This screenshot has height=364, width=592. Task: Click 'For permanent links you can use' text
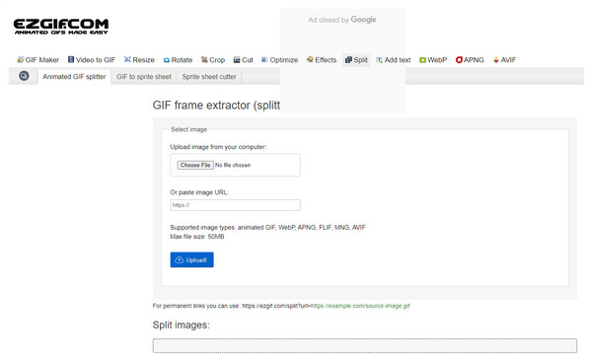tap(196, 306)
